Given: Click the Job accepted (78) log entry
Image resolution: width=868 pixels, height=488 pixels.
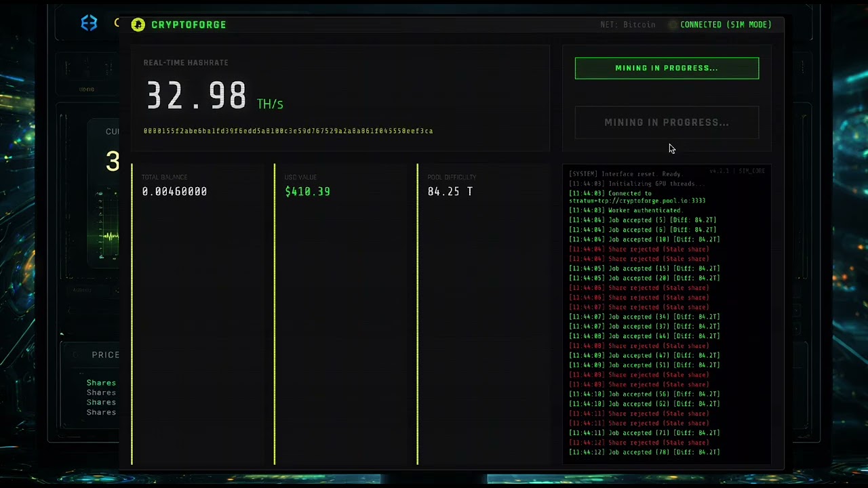Looking at the screenshot, I should point(644,452).
